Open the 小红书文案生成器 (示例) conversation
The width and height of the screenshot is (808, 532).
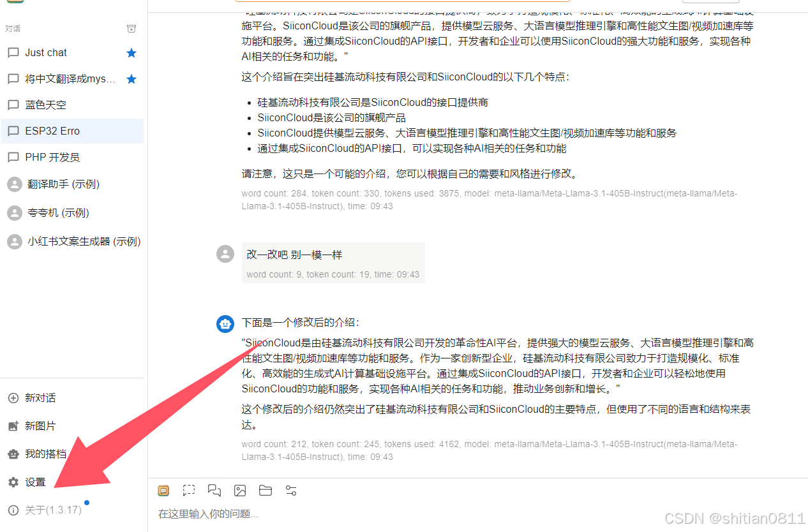(x=72, y=242)
